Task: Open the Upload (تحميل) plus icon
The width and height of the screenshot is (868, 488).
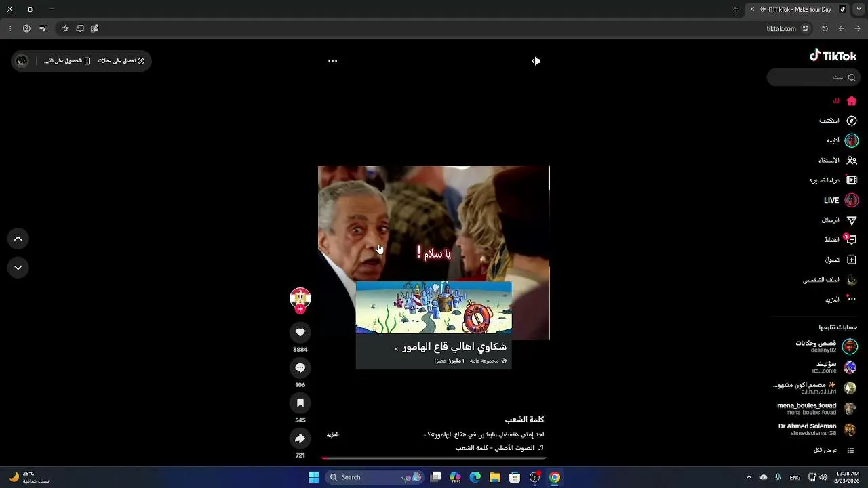Action: (x=852, y=260)
